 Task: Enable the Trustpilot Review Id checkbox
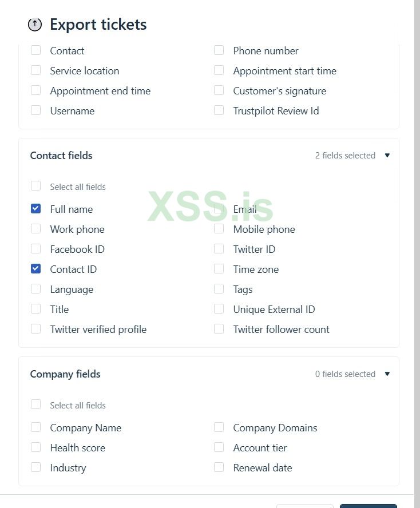pos(219,110)
